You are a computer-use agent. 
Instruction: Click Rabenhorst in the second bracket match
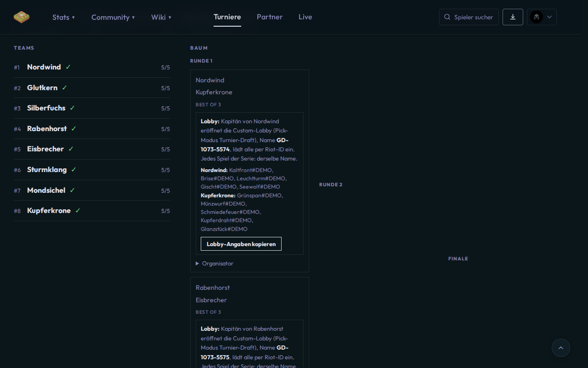click(x=213, y=287)
